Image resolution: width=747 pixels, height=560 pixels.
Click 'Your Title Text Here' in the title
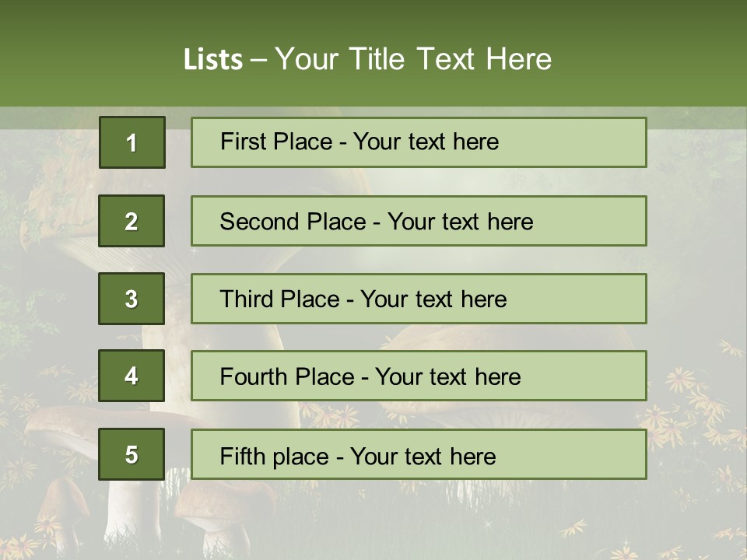point(413,60)
